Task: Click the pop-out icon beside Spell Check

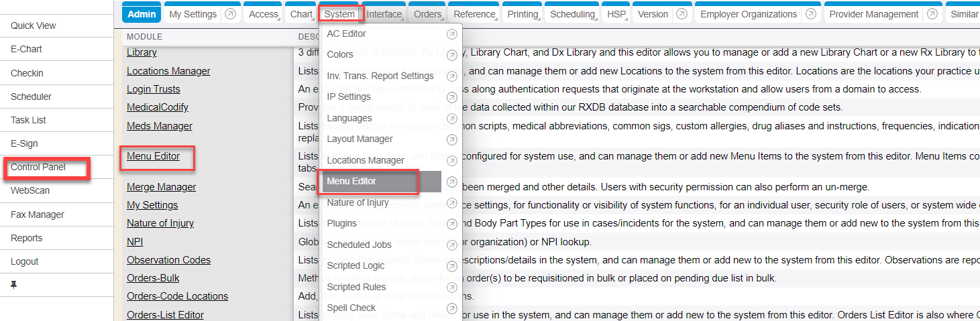Action: click(451, 308)
